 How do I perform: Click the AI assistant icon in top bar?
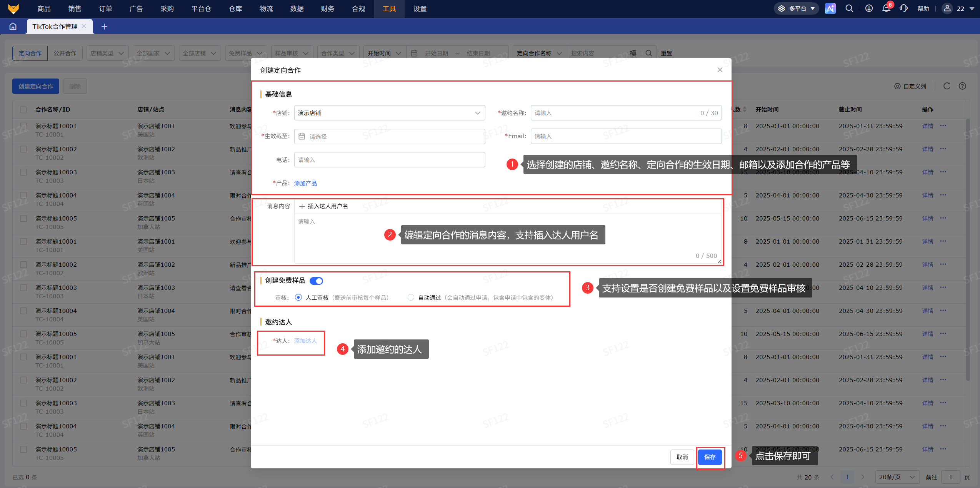830,8
